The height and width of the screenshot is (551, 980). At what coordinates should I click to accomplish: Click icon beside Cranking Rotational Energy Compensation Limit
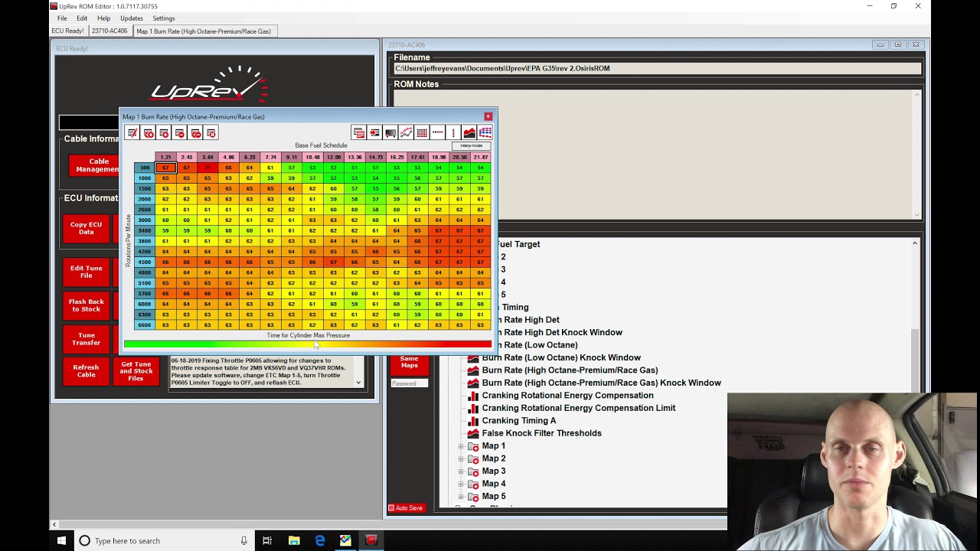tap(473, 408)
